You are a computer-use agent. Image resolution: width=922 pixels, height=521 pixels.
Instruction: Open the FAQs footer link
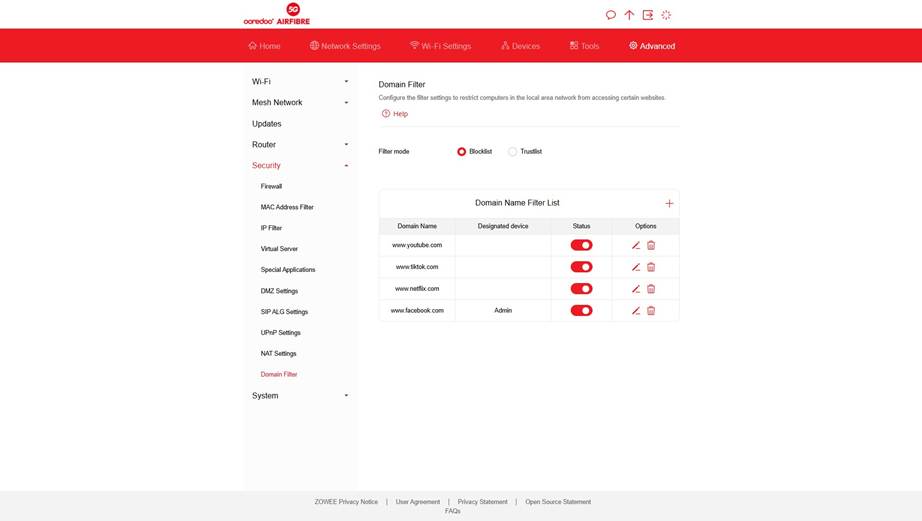[453, 511]
